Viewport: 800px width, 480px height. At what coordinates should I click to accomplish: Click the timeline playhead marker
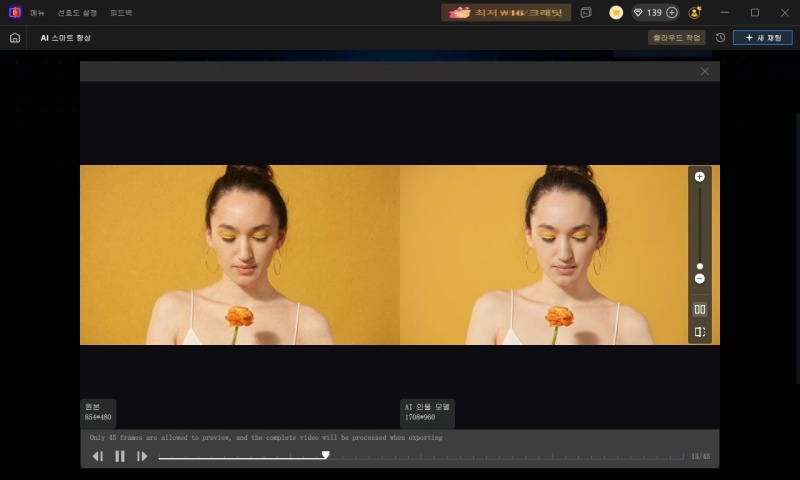326,454
